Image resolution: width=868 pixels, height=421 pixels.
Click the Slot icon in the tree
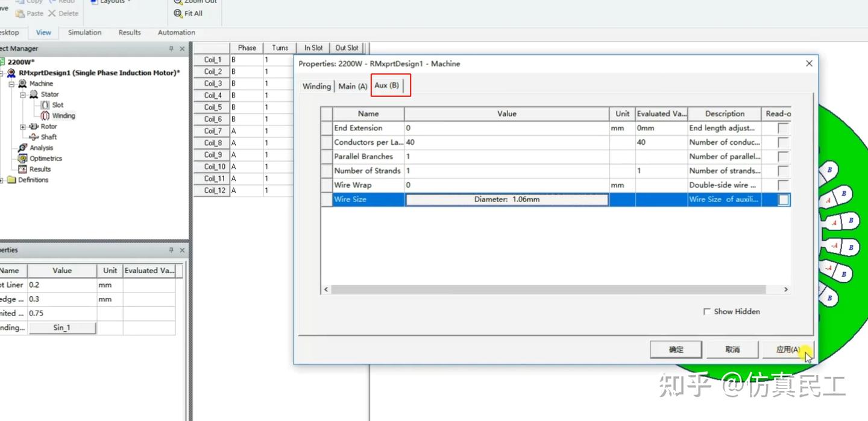(x=45, y=105)
